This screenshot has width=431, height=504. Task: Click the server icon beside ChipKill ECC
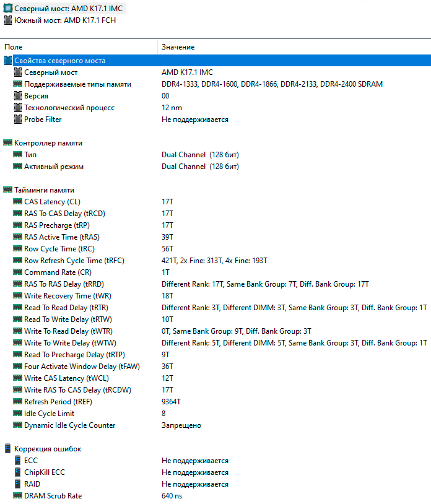tap(18, 472)
